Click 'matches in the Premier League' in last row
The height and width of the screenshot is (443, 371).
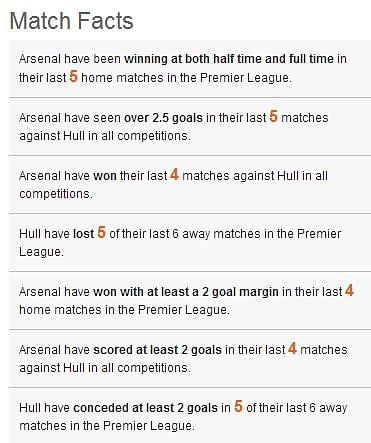(107, 426)
